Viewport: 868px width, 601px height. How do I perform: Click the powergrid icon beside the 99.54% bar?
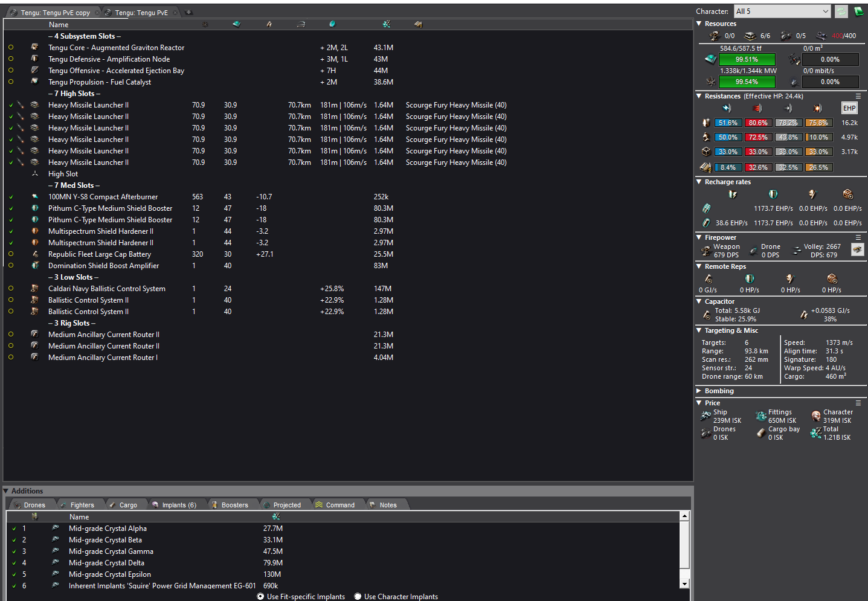pyautogui.click(x=711, y=82)
